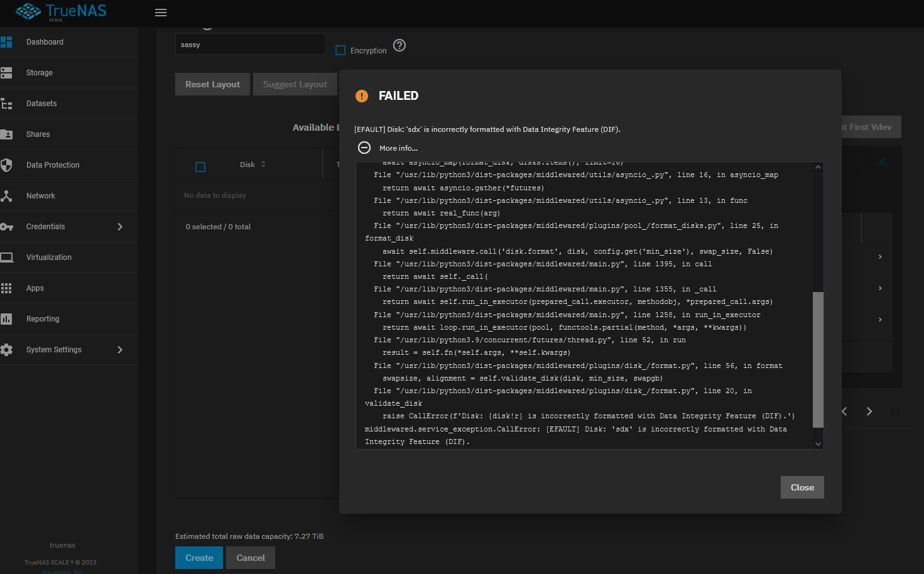
Task: Enable the Encryption checkbox
Action: point(340,50)
